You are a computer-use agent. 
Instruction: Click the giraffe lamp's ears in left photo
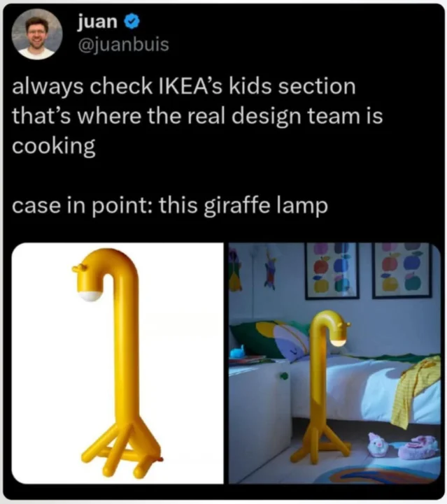point(79,268)
